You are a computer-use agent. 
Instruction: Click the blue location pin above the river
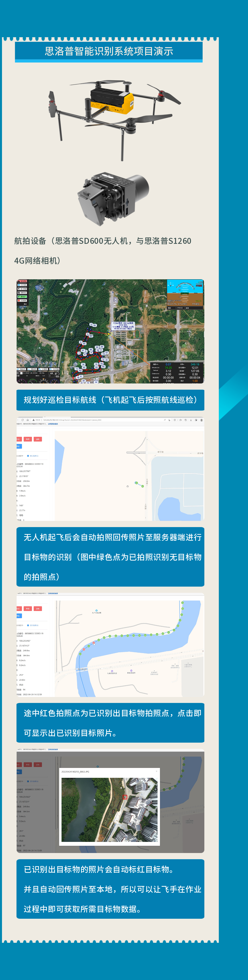(97, 611)
